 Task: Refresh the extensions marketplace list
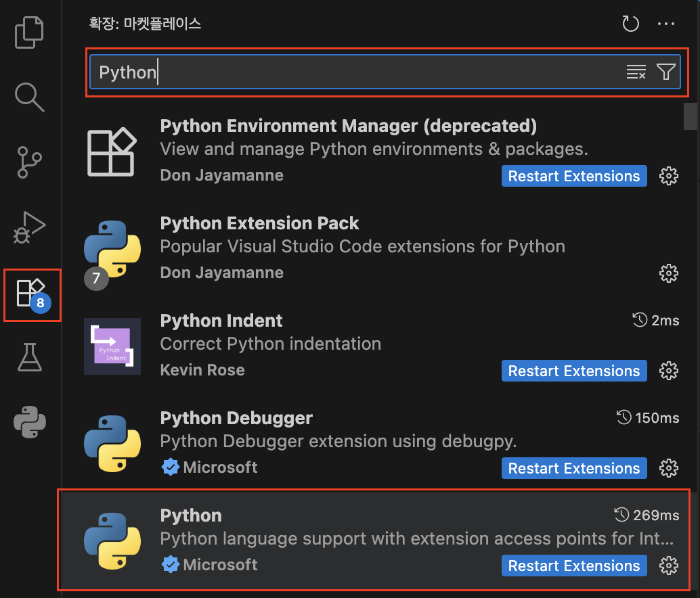[x=630, y=24]
